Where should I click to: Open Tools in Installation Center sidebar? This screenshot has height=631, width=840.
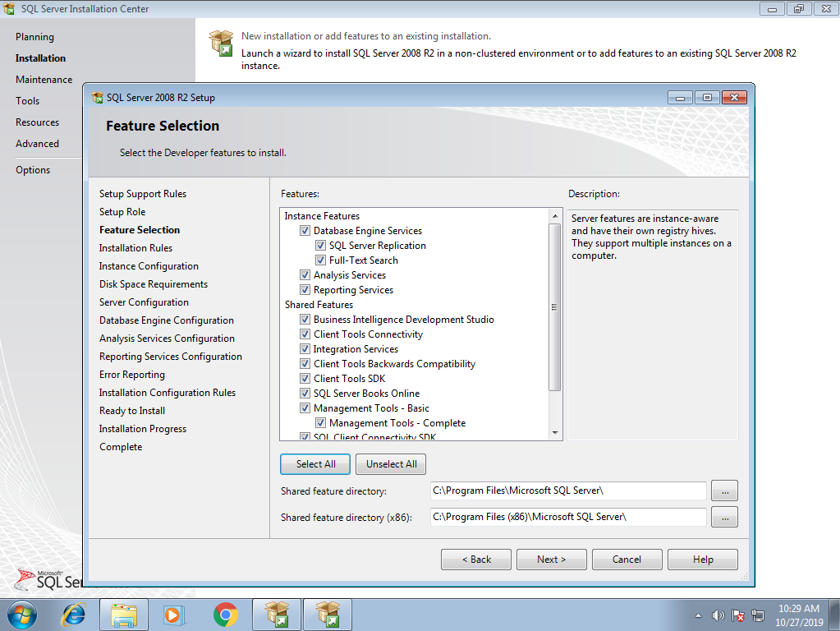(x=27, y=101)
